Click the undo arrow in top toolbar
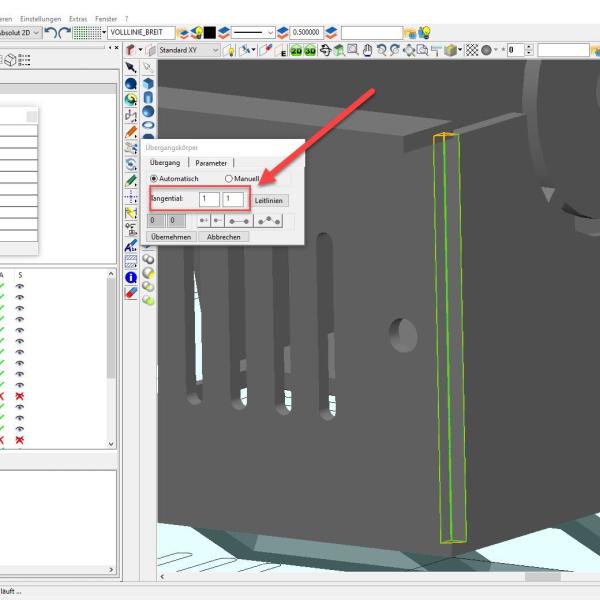The width and height of the screenshot is (600, 600). pyautogui.click(x=51, y=32)
